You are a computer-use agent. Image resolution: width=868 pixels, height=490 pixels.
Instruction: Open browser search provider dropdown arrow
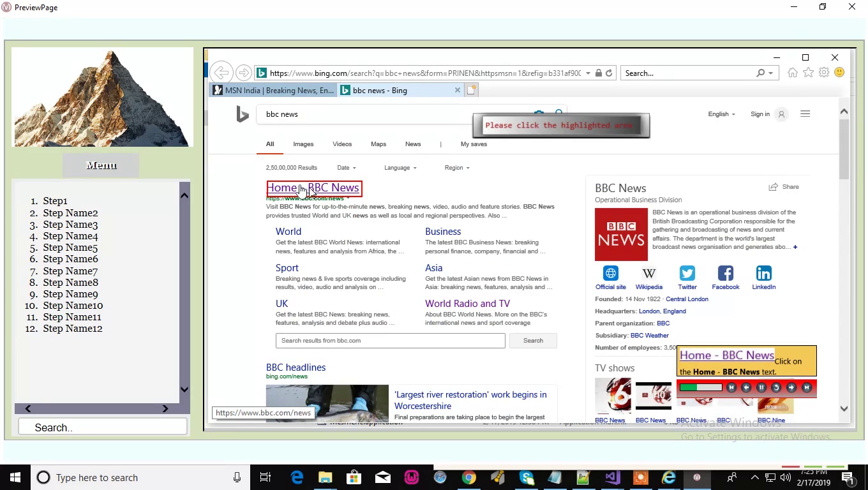click(x=770, y=73)
